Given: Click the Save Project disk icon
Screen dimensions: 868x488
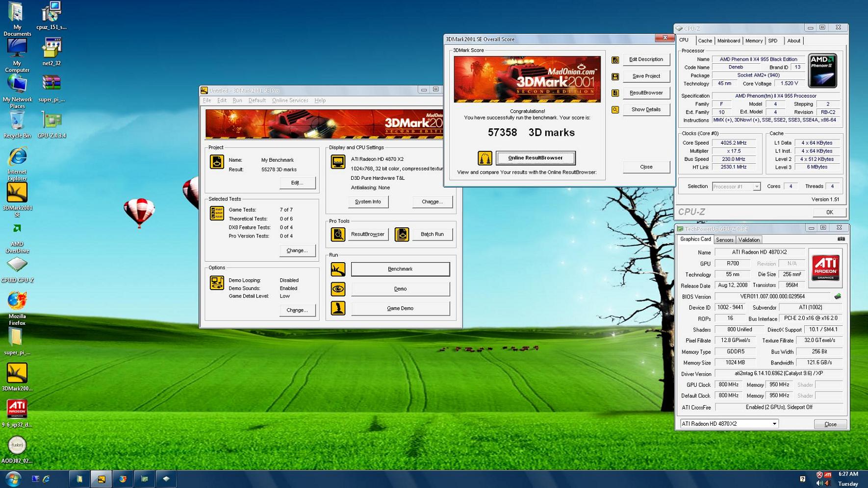Looking at the screenshot, I should click(615, 76).
